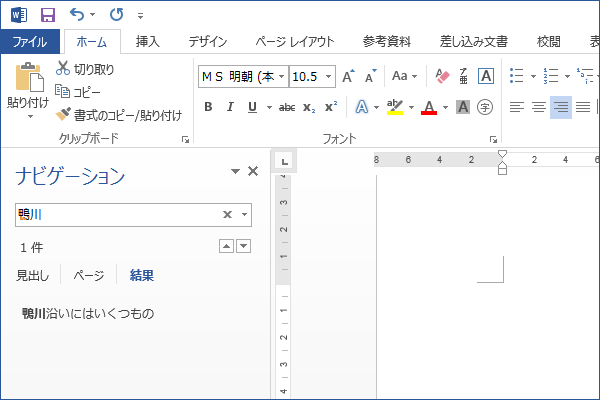This screenshot has width=600, height=400.
Task: Open the enclosed characters 字 tool
Action: [x=485, y=107]
